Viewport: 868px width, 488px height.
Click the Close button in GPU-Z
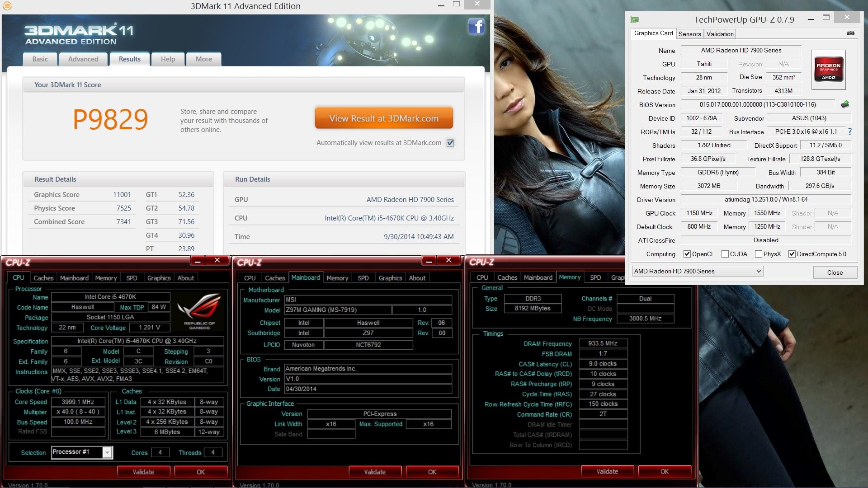(x=835, y=272)
